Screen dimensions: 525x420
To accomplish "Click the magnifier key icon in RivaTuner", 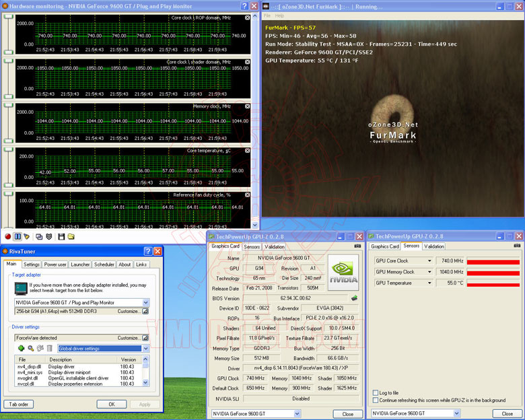I will 31,349.
